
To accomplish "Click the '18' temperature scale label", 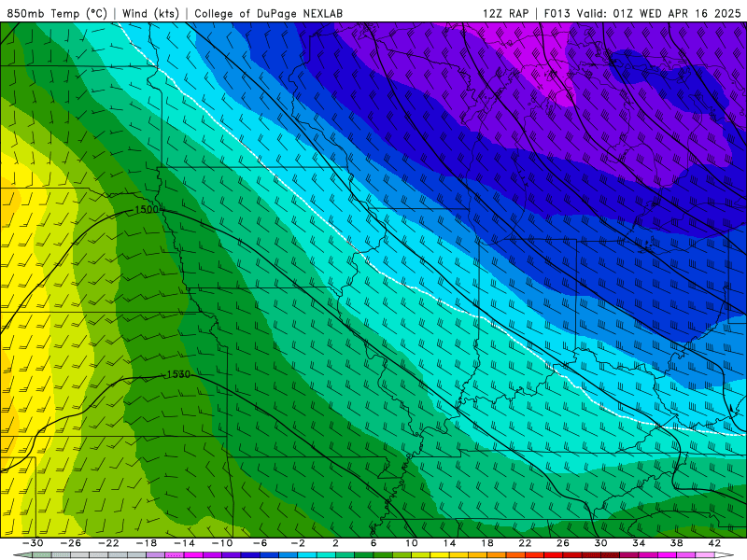I will (486, 543).
